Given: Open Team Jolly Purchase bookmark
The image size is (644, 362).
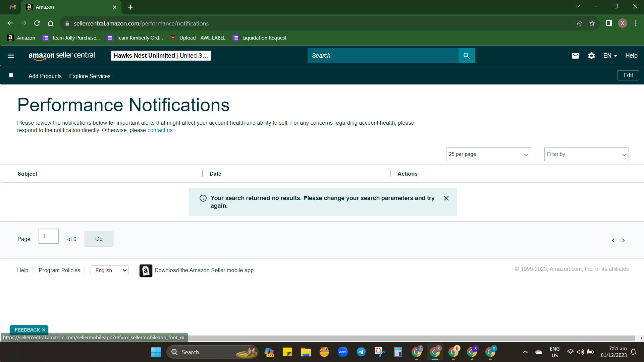Looking at the screenshot, I should tap(71, 38).
